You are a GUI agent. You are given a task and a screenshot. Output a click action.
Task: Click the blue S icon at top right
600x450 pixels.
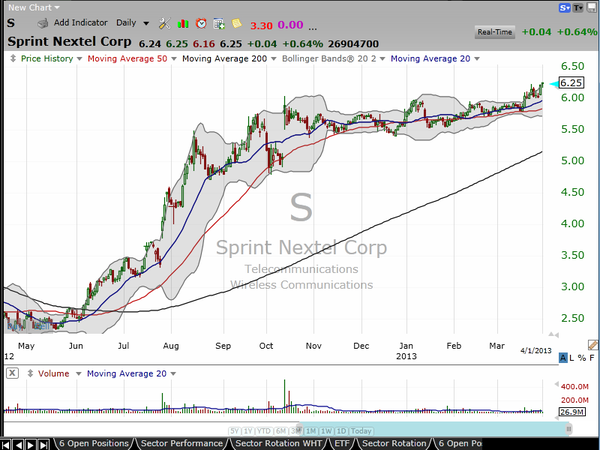(x=564, y=7)
